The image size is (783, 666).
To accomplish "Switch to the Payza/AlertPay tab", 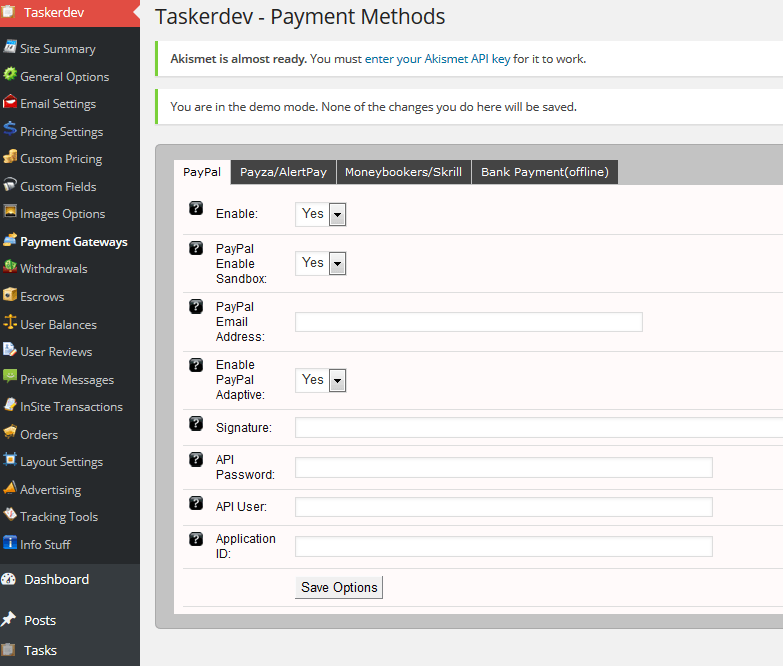I will click(x=283, y=172).
